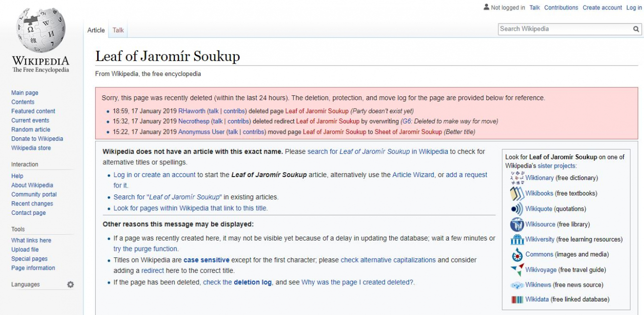Open Page information in Tools
This screenshot has height=315, width=644.
coord(33,268)
